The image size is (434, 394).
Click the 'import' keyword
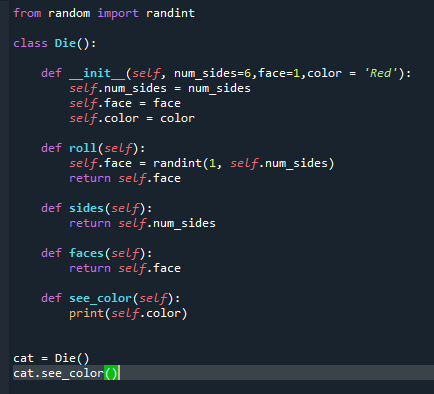point(118,13)
